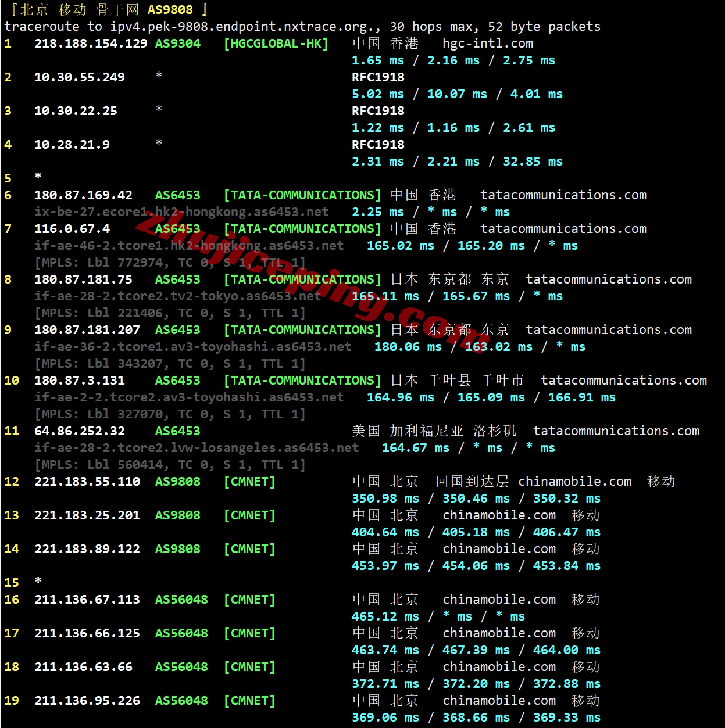Click hop 8 IP address 180.87.181.75
The height and width of the screenshot is (728, 725).
[x=83, y=279]
